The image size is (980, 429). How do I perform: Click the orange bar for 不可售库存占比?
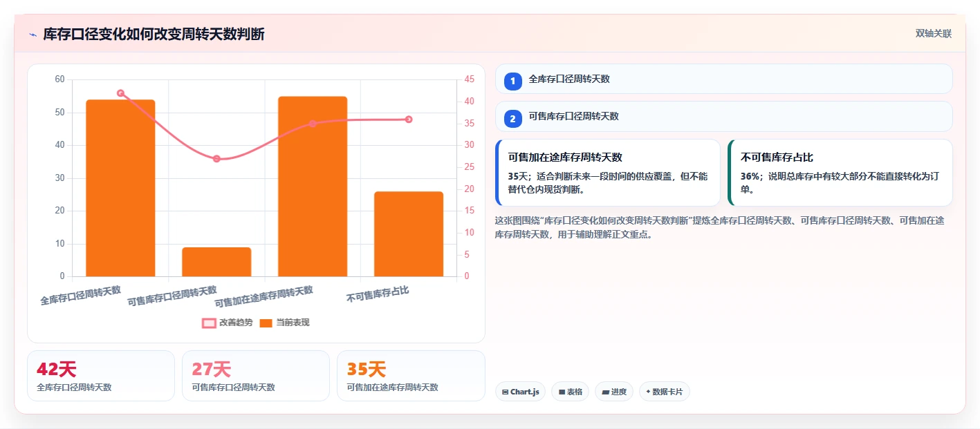click(x=409, y=233)
